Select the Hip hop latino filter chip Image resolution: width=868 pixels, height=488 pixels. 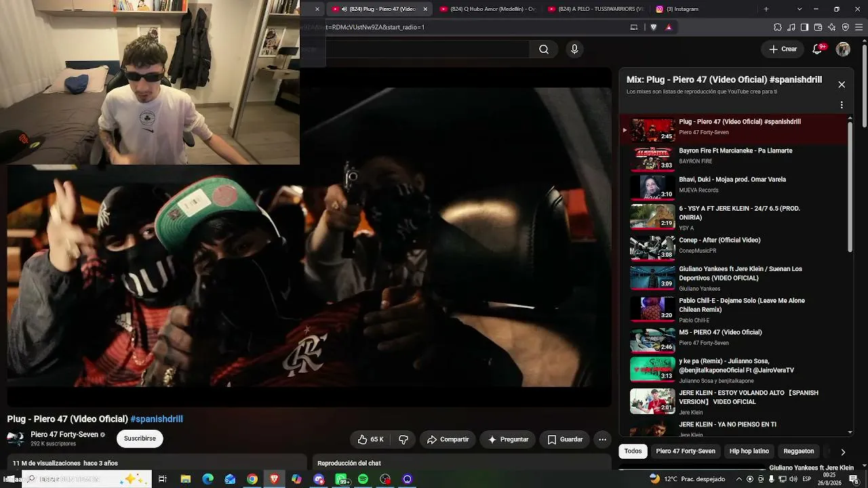[749, 451]
